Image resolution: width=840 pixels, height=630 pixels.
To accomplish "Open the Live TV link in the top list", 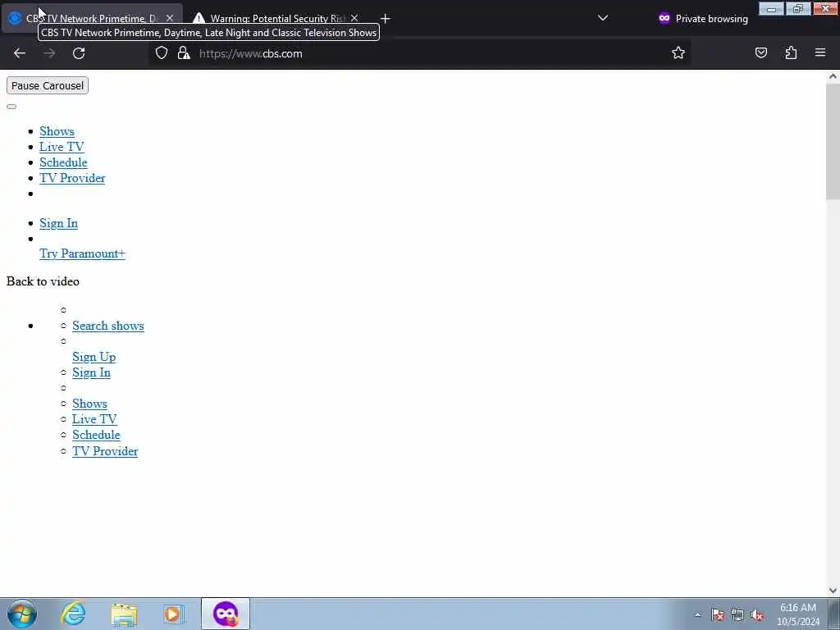I will coord(62,147).
